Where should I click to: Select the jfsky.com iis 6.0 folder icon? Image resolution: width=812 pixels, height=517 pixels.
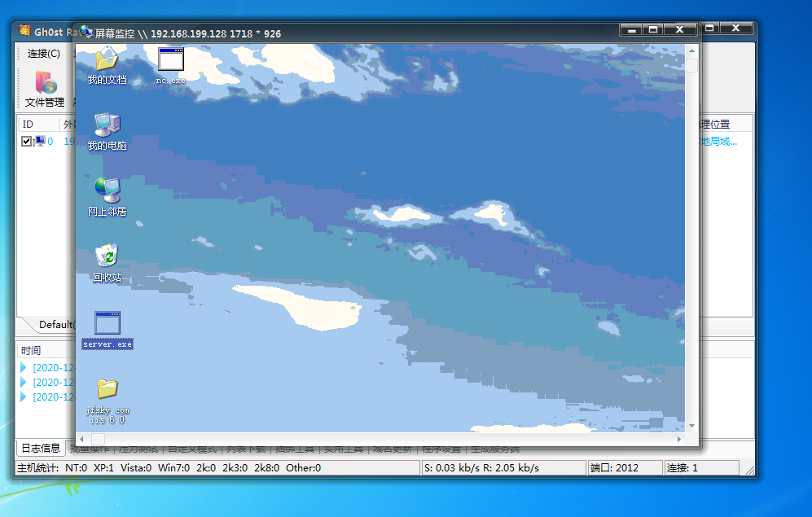[x=108, y=401]
